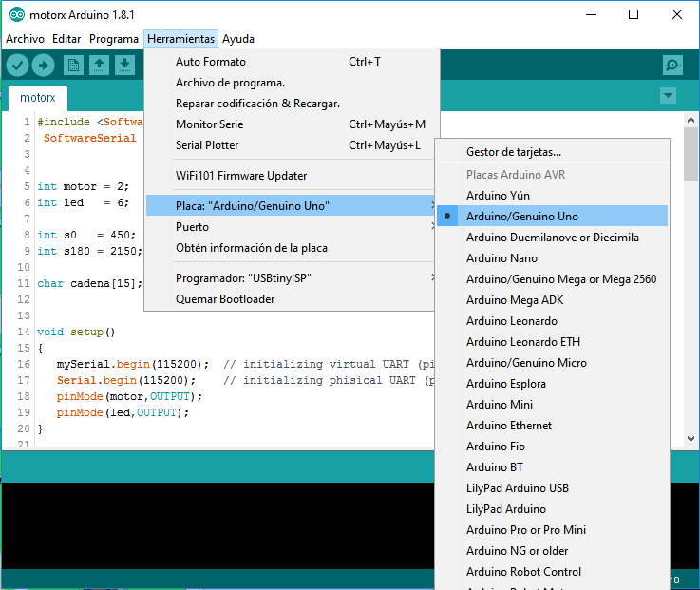Open the Ayuda menu
The image size is (700, 590).
click(238, 39)
